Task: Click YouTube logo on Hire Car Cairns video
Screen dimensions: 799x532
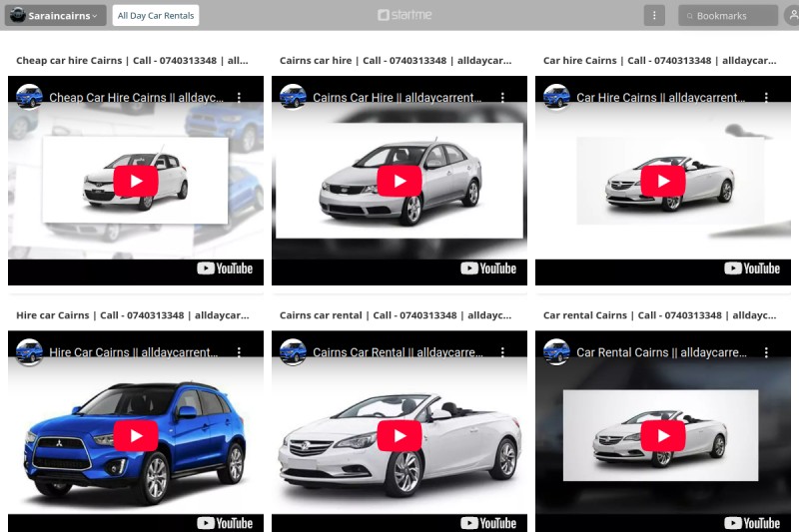Action: point(225,523)
